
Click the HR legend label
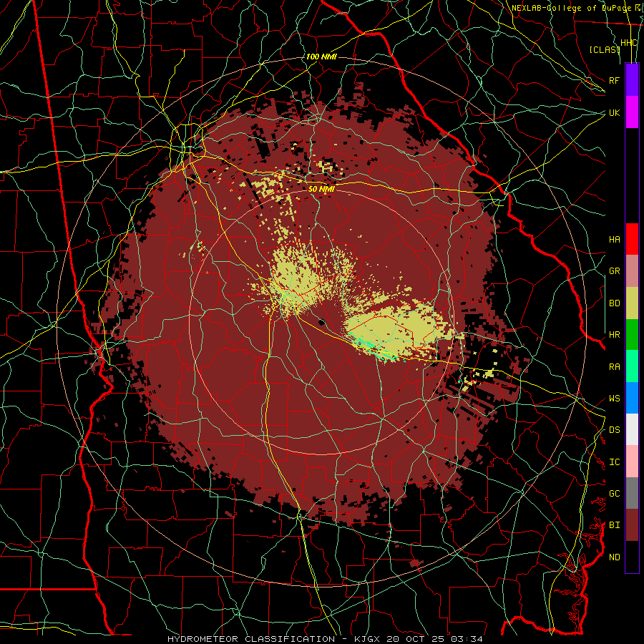click(x=614, y=335)
